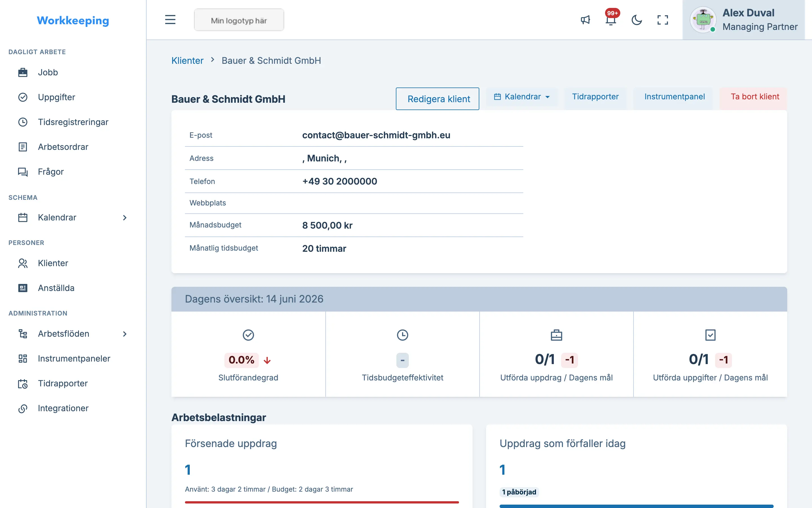The image size is (812, 508).
Task: Click the red down arrow by 0.0%
Action: [267, 360]
